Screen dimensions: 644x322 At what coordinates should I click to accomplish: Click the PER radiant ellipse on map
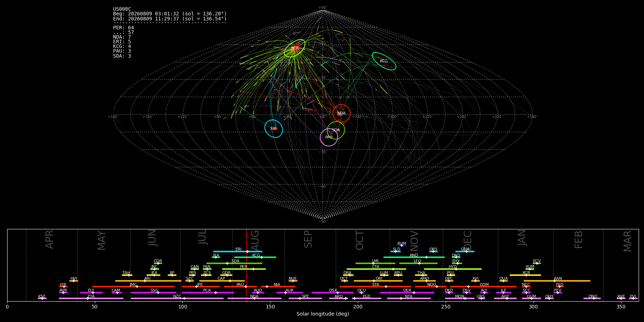[x=295, y=48]
